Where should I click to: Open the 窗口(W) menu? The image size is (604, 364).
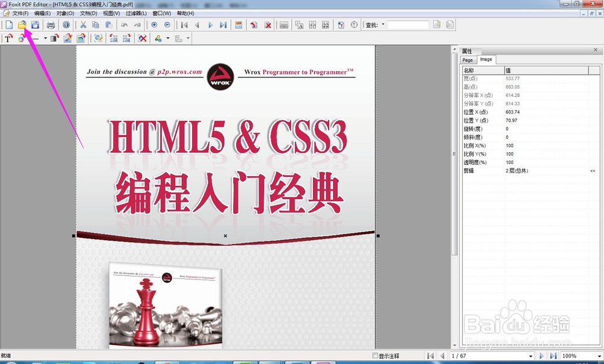pos(162,13)
